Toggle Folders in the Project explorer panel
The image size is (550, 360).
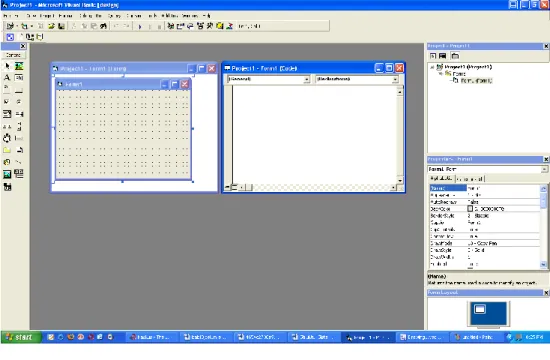(x=455, y=56)
